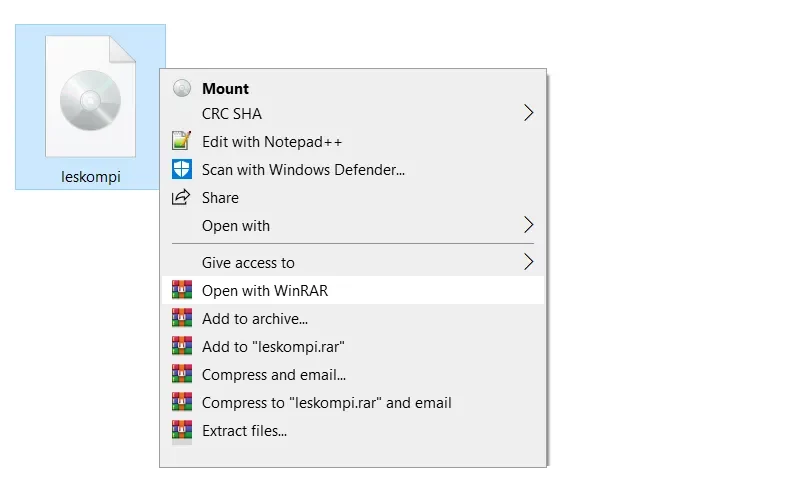Expand the Open with submenu chevron
Image resolution: width=800 pixels, height=485 pixels.
coord(529,225)
